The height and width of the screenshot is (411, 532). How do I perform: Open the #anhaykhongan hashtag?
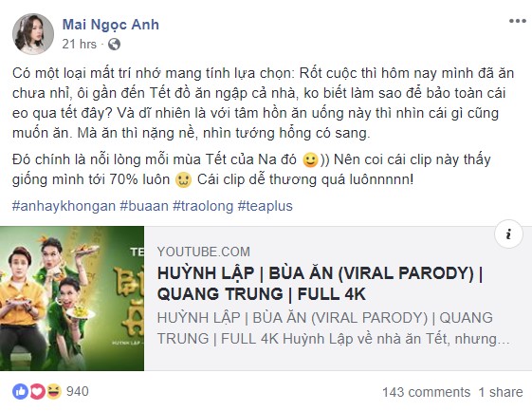point(64,206)
